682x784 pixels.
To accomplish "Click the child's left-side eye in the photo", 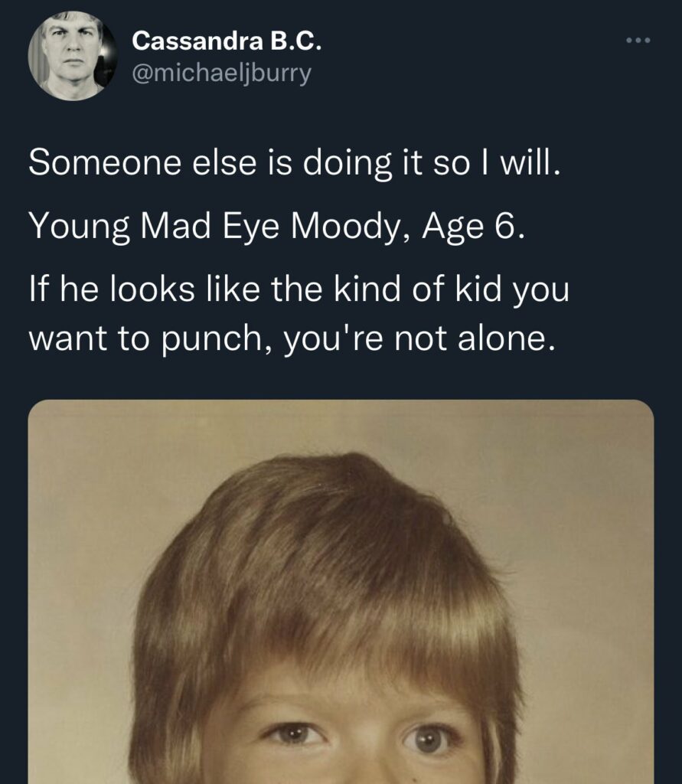I will pos(295,735).
